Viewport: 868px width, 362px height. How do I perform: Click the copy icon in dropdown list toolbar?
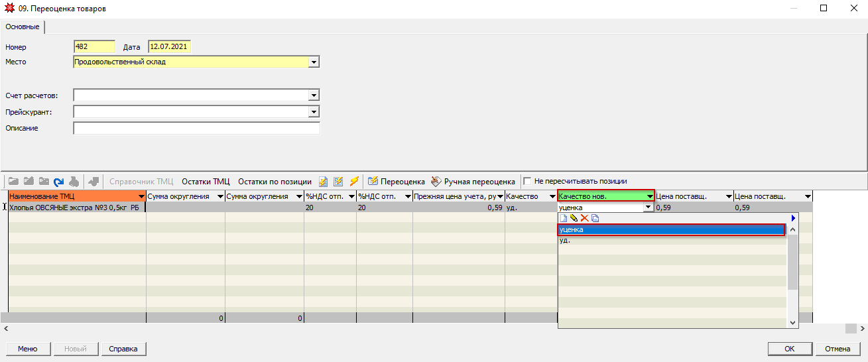point(595,218)
